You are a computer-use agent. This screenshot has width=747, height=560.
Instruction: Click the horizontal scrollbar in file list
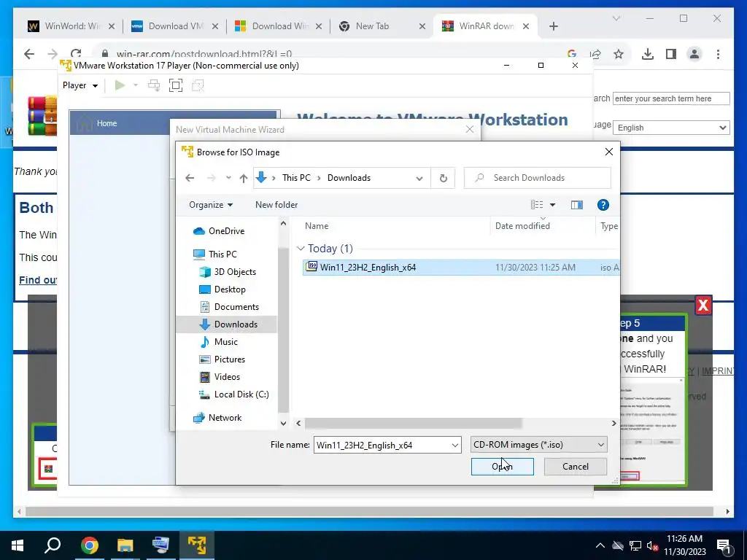coord(413,424)
